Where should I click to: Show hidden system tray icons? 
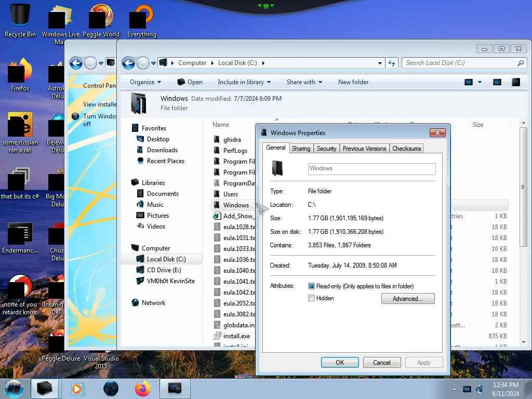click(454, 389)
